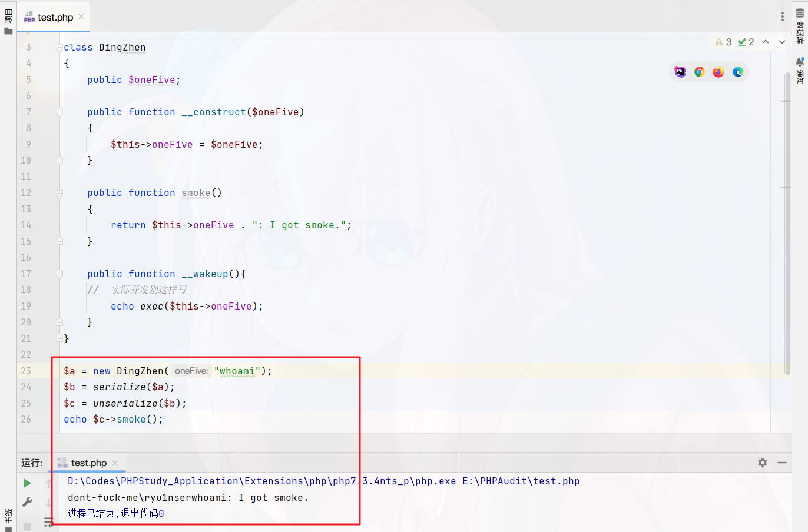
Task: Toggle soft-wrap in run console
Action: pos(48,521)
